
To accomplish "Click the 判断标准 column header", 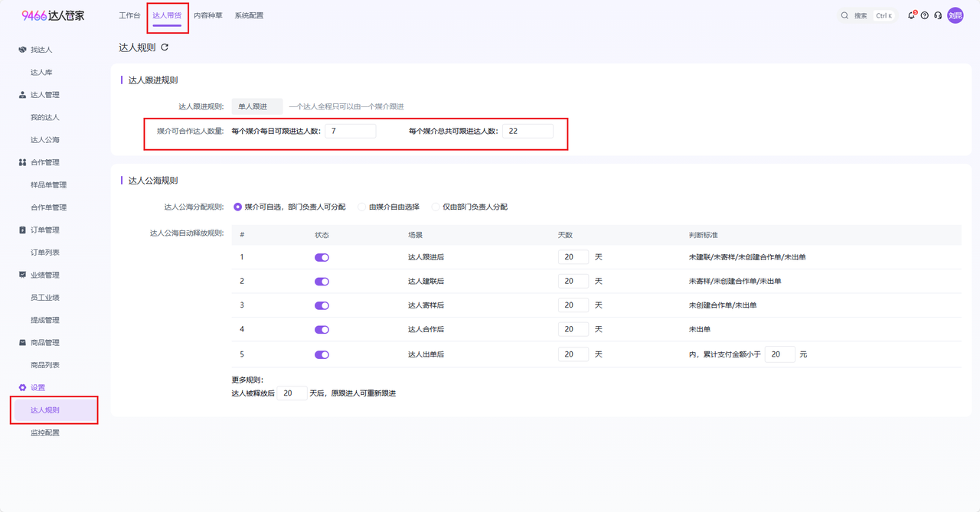I will point(703,235).
